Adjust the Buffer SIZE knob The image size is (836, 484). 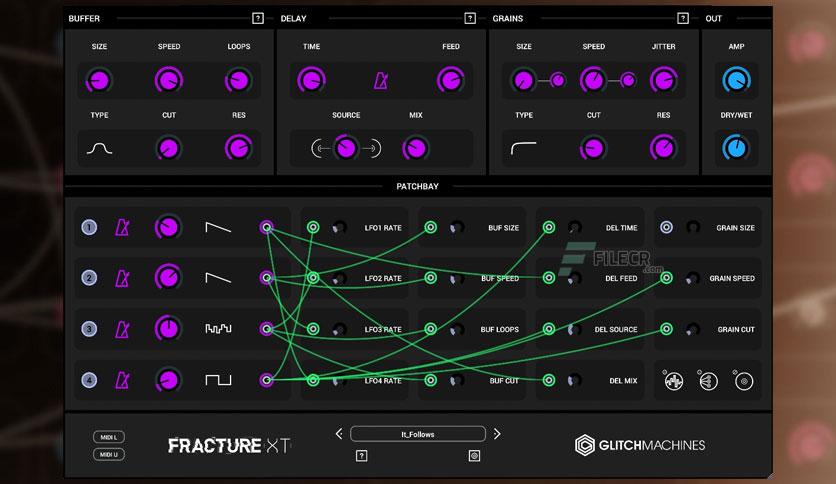click(x=99, y=81)
